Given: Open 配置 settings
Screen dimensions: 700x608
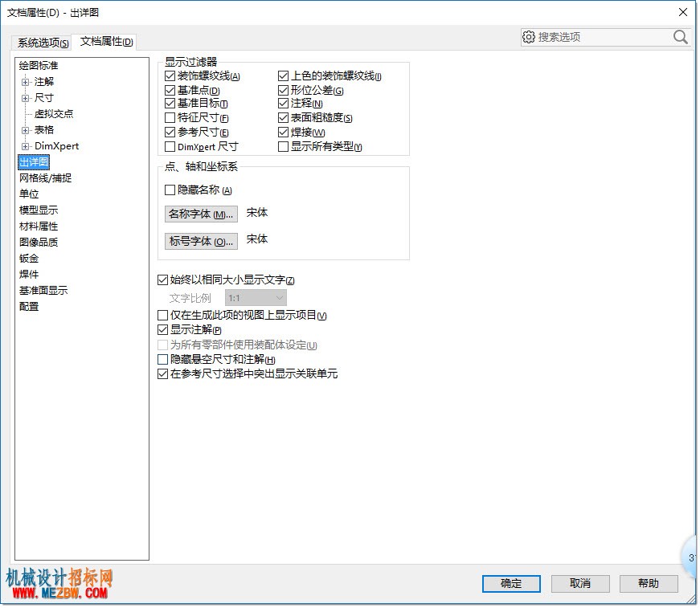Looking at the screenshot, I should tap(29, 307).
